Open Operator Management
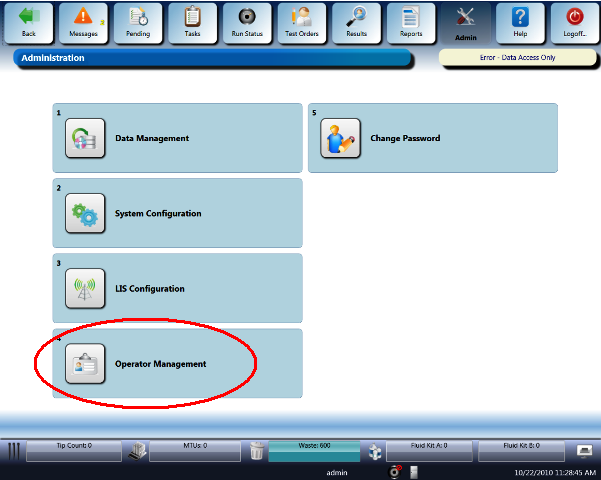The width and height of the screenshot is (601, 480). pos(85,364)
